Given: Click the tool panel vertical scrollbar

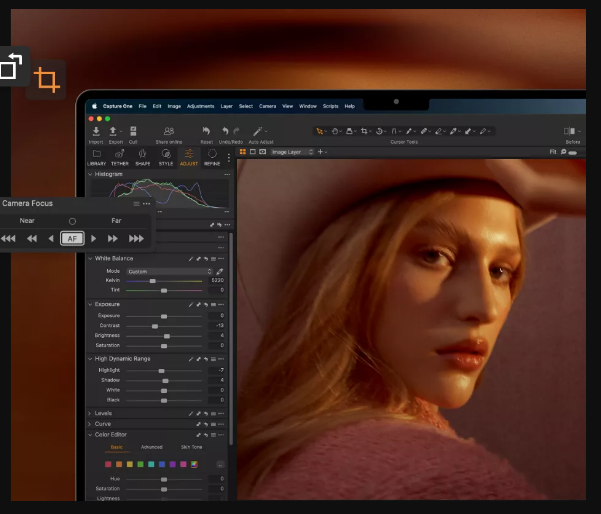Looking at the screenshot, I should coord(231,339).
